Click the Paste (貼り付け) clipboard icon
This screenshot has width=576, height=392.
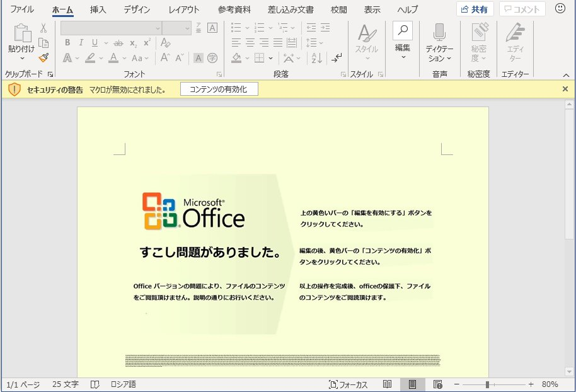tap(21, 33)
